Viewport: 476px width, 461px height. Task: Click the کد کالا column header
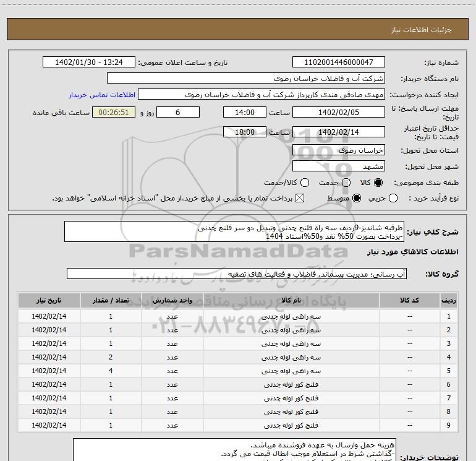click(x=409, y=300)
